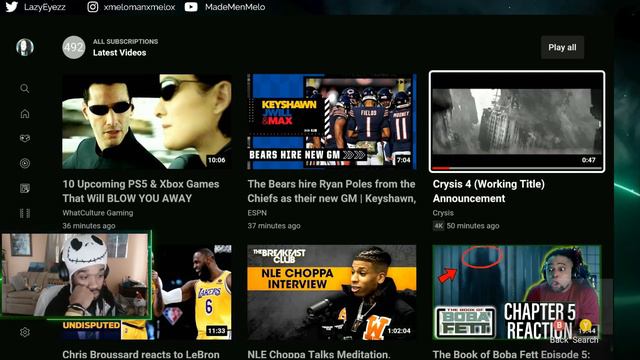The image size is (640, 360).
Task: Open Settings gear in sidebar
Action: pyautogui.click(x=24, y=332)
